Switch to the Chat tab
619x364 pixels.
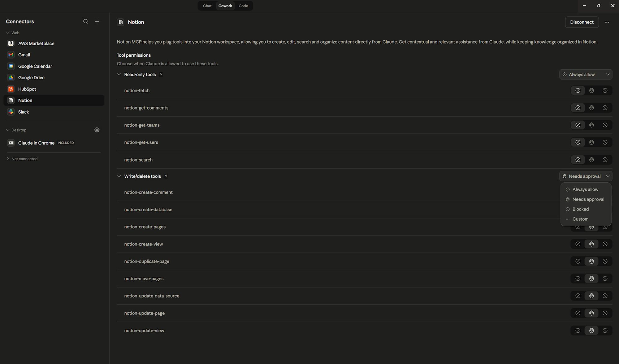click(207, 6)
